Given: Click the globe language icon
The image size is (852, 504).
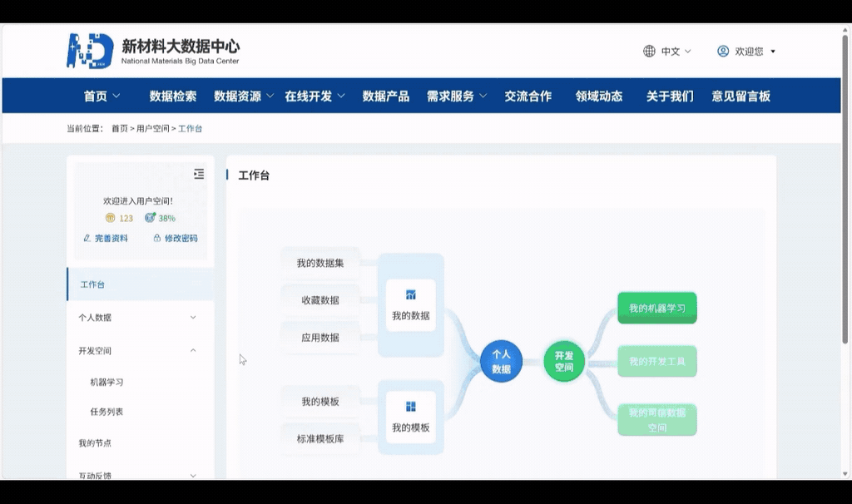Looking at the screenshot, I should pyautogui.click(x=649, y=51).
